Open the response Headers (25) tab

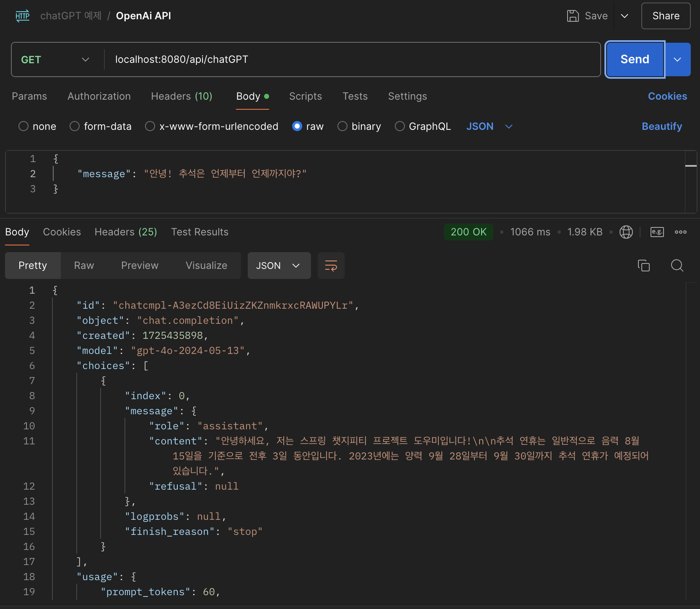pos(126,232)
